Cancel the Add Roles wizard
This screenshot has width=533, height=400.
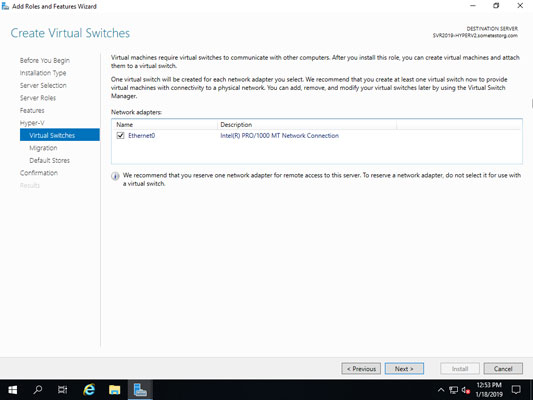(x=503, y=369)
